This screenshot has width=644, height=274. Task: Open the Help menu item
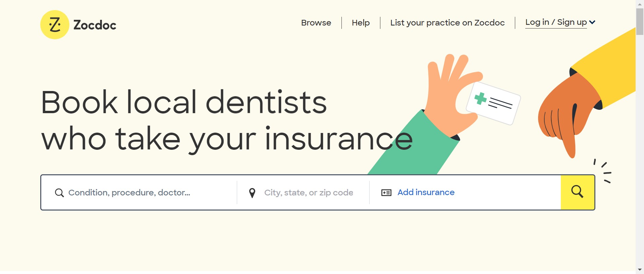point(361,23)
